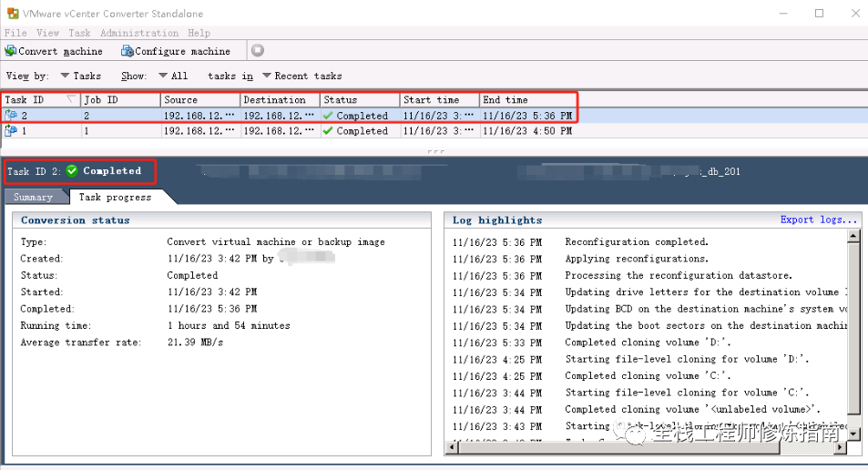The image size is (868, 470).
Task: Click the Convert machine toolbar button
Action: click(54, 51)
